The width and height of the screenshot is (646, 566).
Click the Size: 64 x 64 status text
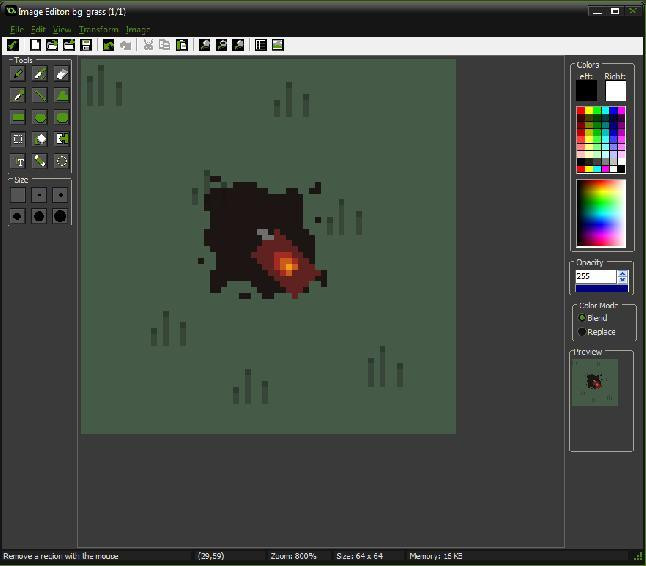tap(360, 556)
